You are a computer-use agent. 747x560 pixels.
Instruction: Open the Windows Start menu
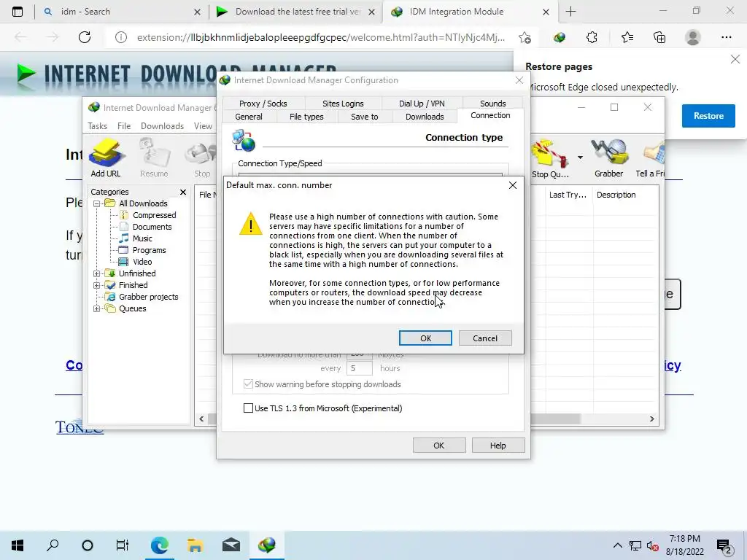18,545
